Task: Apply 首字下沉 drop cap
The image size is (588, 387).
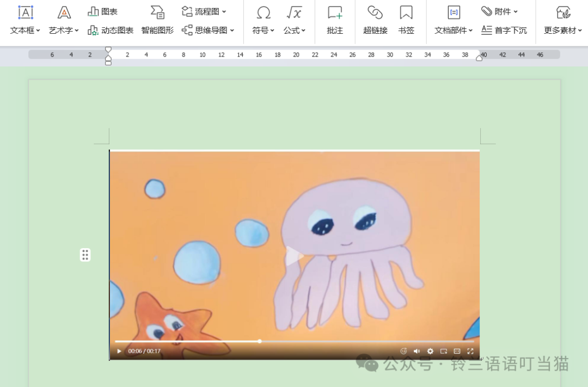Action: pos(504,30)
